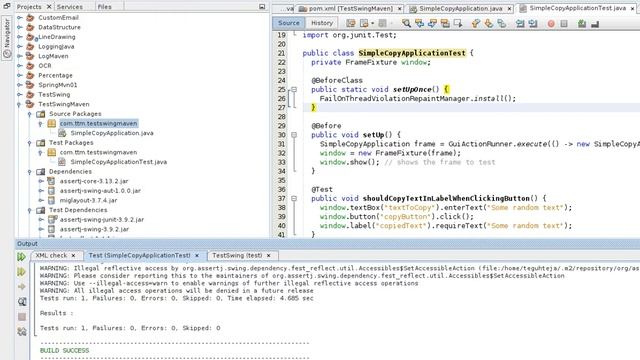Open the Back history dropdown arrow

click(372, 23)
